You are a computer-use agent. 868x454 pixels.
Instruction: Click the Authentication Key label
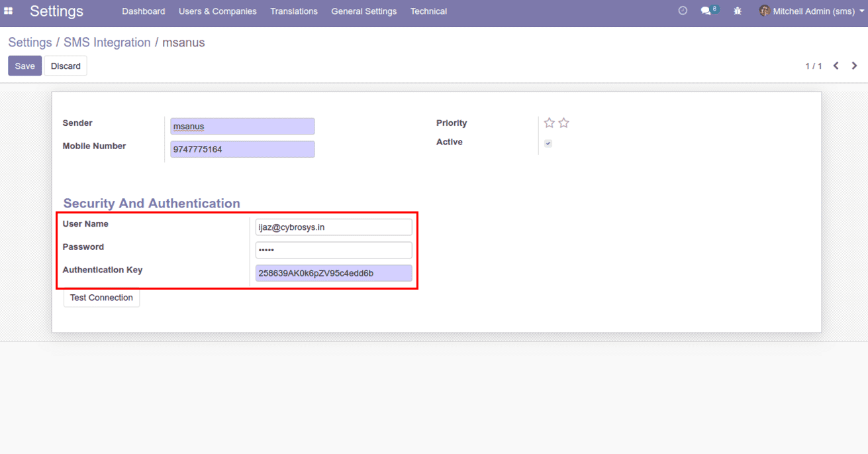pyautogui.click(x=103, y=270)
